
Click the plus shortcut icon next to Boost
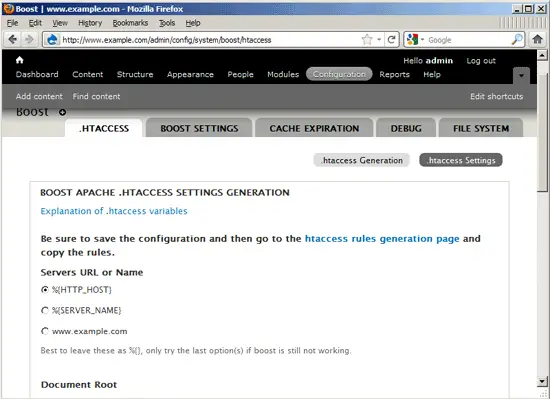[62, 112]
